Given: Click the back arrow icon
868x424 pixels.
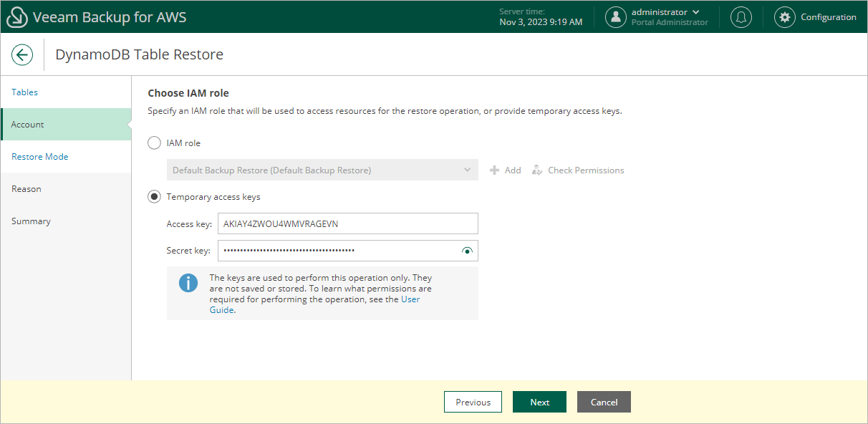Looking at the screenshot, I should [22, 54].
